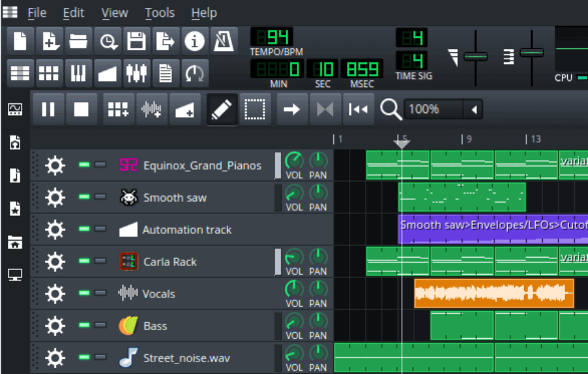Image resolution: width=588 pixels, height=374 pixels.
Task: Choose Edit selection mode tool
Action: point(253,109)
